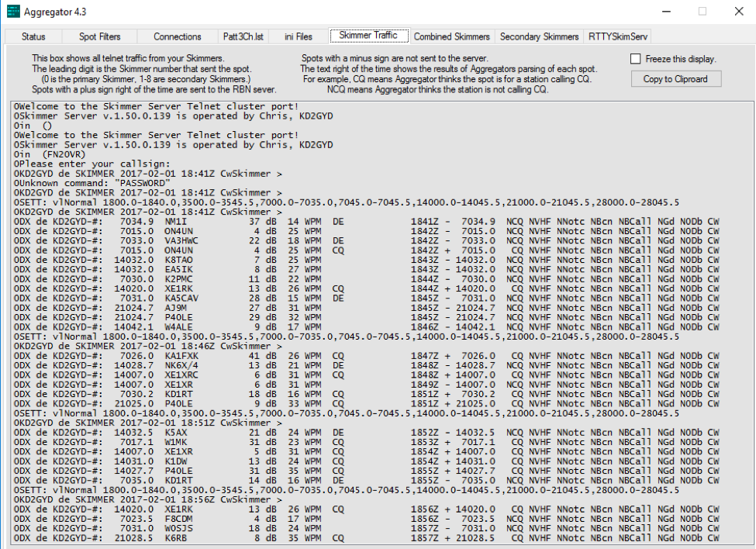Close the Aggregator 4.3 window
Viewport: 756px width, 549px height.
tap(737, 12)
